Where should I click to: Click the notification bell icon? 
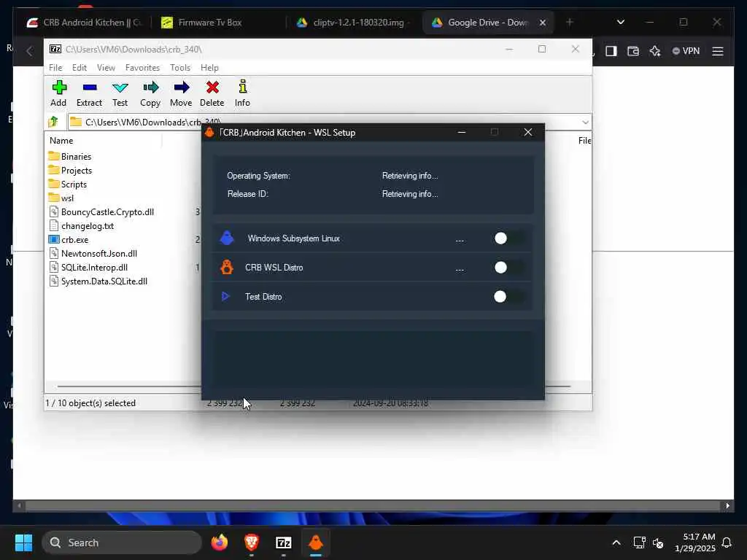[x=727, y=542]
